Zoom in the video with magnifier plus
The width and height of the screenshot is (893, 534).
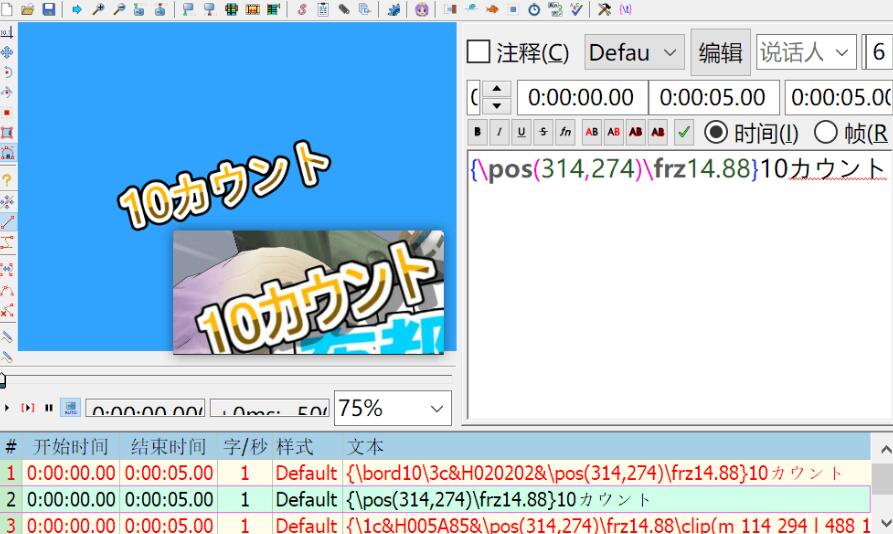pos(98,9)
